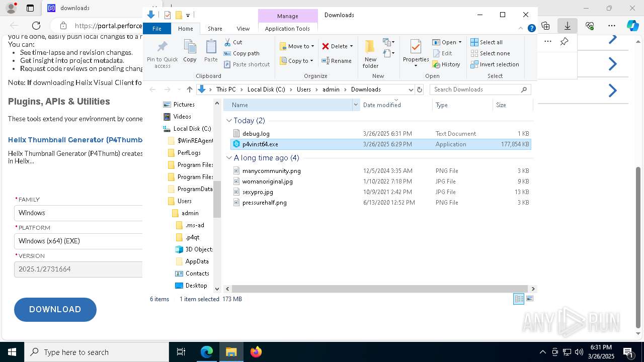Click Local Disk (C:) breadcrumb
This screenshot has width=644, height=362.
pyautogui.click(x=266, y=89)
